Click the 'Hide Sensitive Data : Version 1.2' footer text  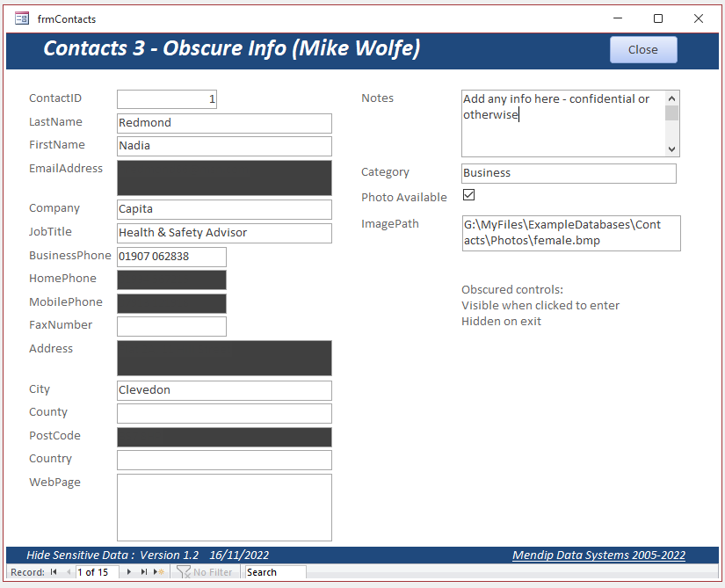coord(112,555)
